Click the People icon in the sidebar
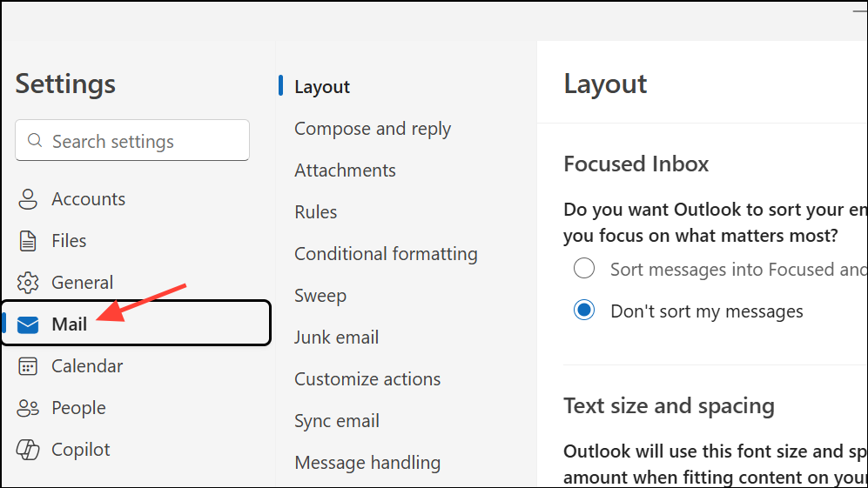Viewport: 868px width, 488px height. pyautogui.click(x=28, y=408)
